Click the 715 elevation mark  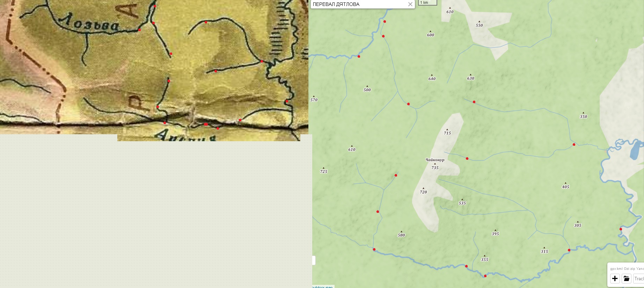447,133
